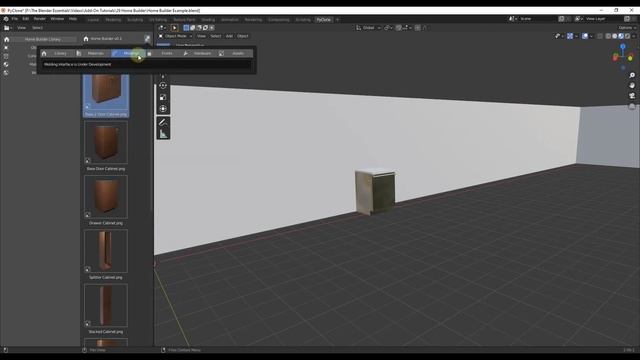The height and width of the screenshot is (360, 640).
Task: Select the Measure ruler tool
Action: click(163, 134)
